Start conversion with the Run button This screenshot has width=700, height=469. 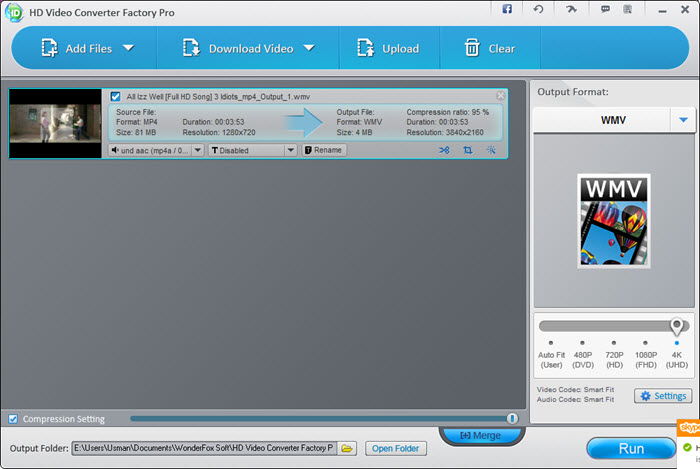[x=631, y=448]
